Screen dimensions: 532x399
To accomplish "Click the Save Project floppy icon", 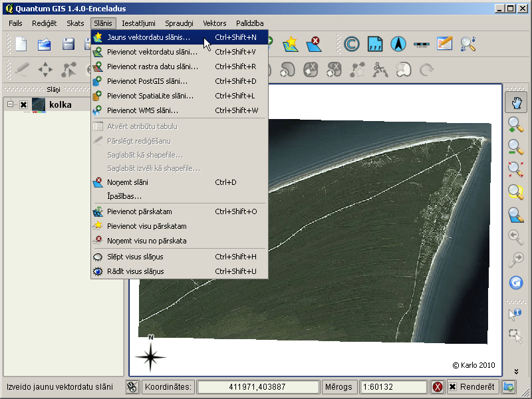I will pos(68,44).
